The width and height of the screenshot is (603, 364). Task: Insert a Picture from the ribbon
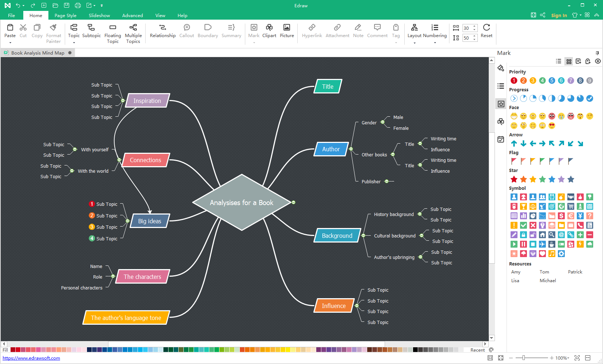coord(287,28)
